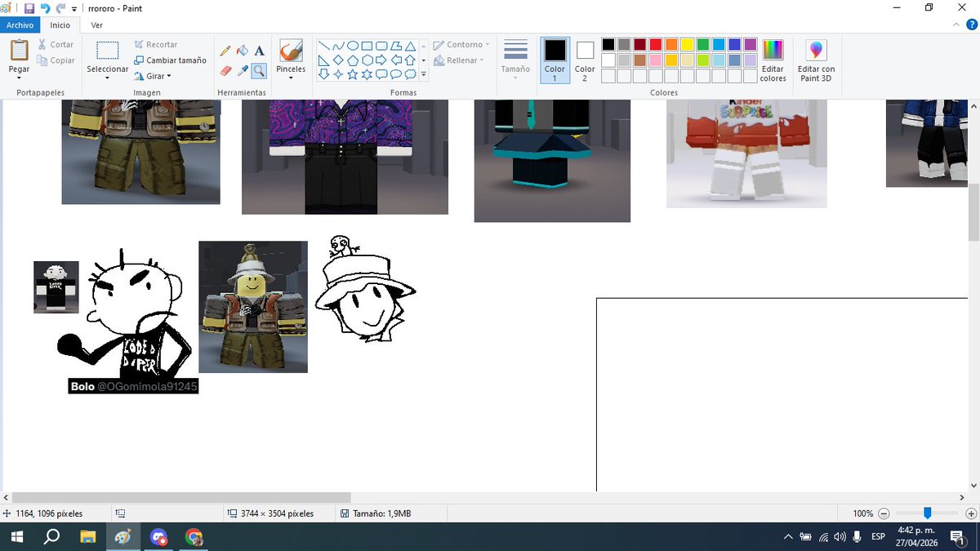
Task: Choose the rounded rectangle shape
Action: pyautogui.click(x=381, y=46)
